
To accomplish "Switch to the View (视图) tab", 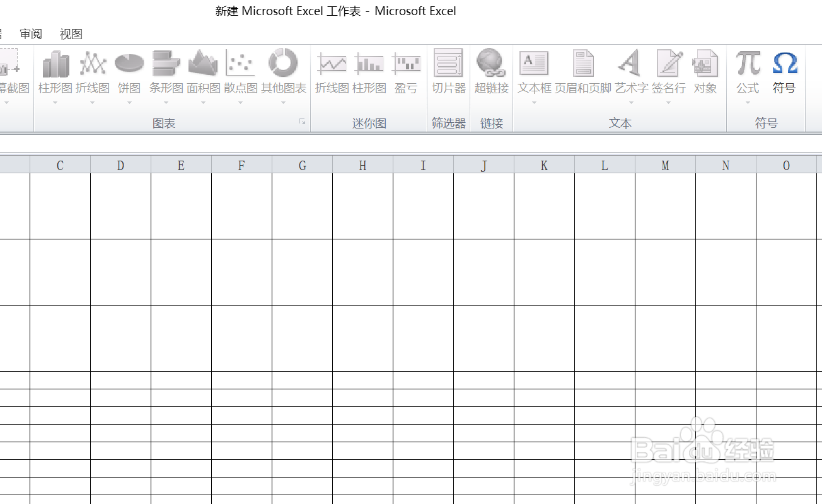I will point(71,34).
